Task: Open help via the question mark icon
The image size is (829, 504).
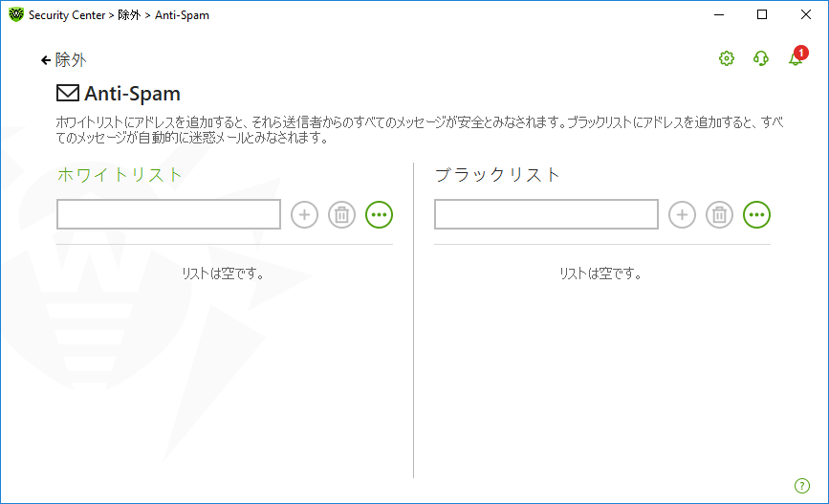Action: [x=802, y=486]
